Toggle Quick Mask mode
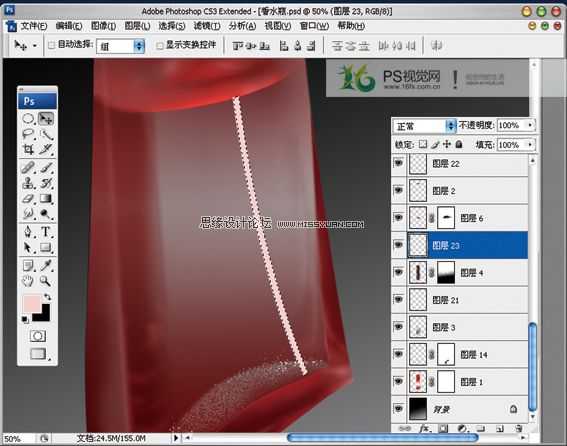The image size is (567, 446). click(x=37, y=336)
